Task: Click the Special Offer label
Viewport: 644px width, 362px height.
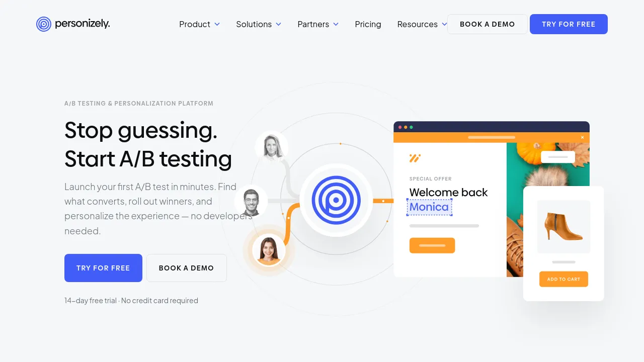Action: coord(431,178)
